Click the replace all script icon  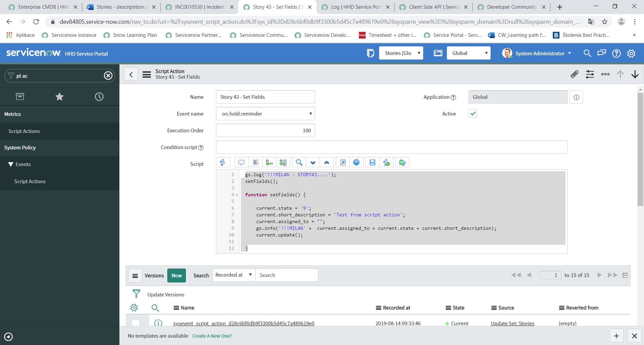(x=283, y=162)
